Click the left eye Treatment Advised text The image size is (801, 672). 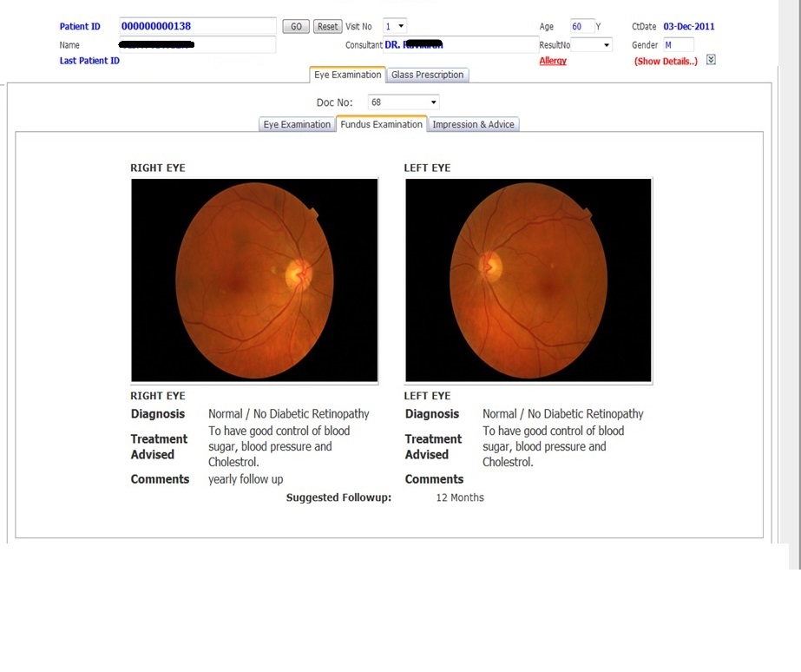(554, 446)
